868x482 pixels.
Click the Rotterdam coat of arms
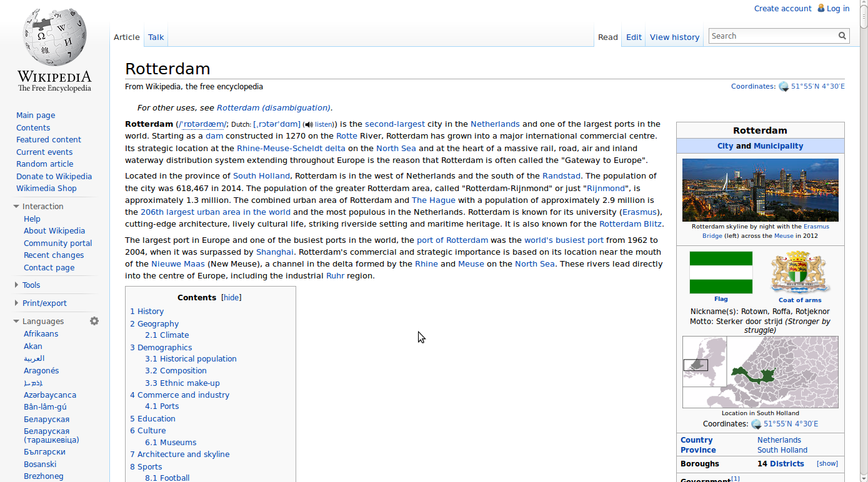pos(800,271)
